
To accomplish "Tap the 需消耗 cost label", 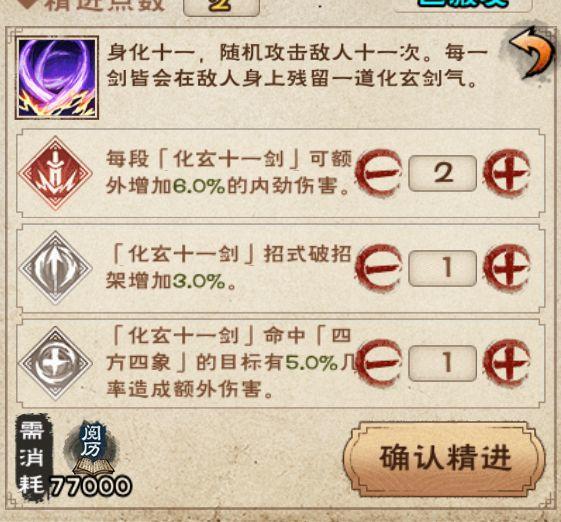I will (x=33, y=458).
